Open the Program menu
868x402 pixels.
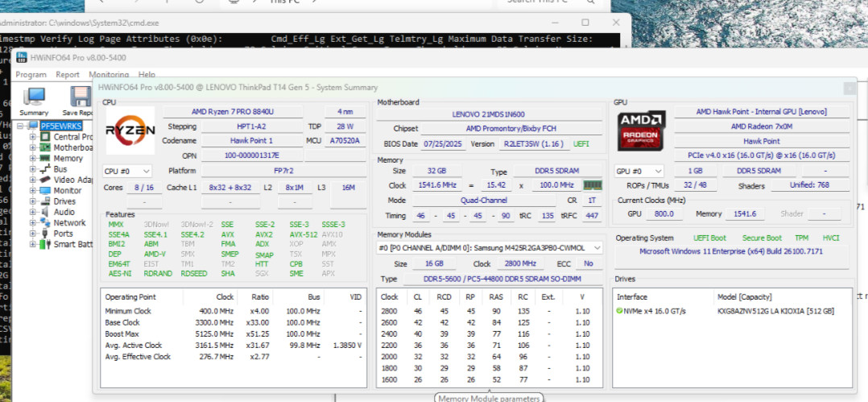coord(31,74)
